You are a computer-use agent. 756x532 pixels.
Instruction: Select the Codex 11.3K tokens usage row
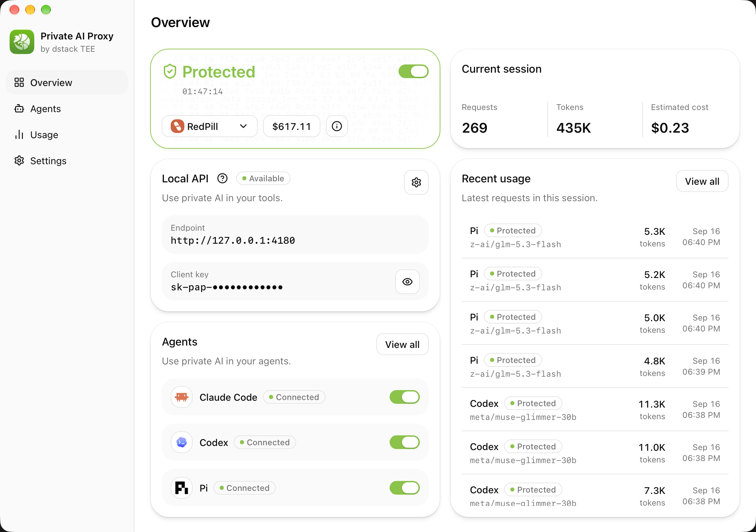pos(595,410)
